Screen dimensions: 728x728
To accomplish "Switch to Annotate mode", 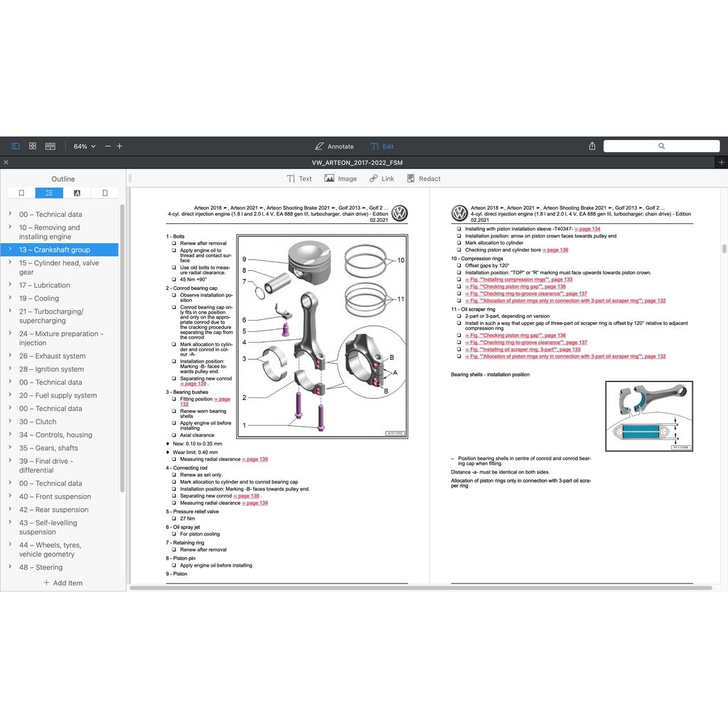I will 334,146.
